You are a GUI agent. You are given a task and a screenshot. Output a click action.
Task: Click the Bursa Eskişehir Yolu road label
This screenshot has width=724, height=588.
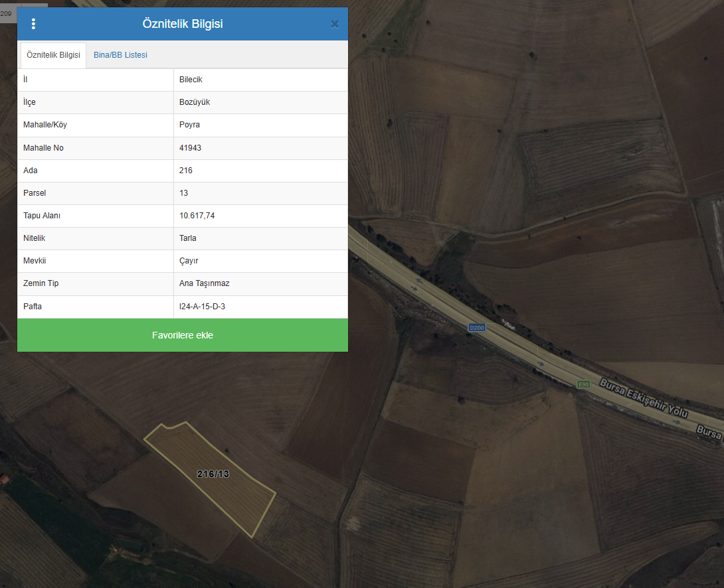[x=644, y=398]
